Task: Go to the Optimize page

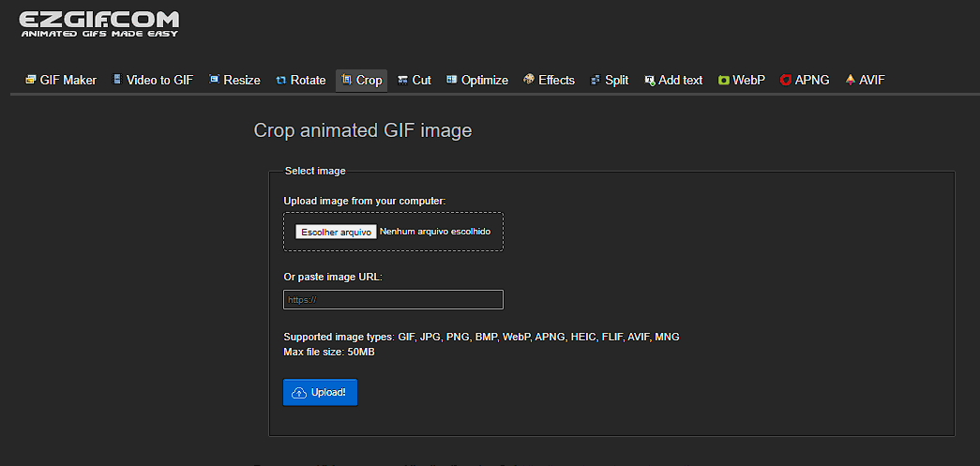Action: [484, 81]
